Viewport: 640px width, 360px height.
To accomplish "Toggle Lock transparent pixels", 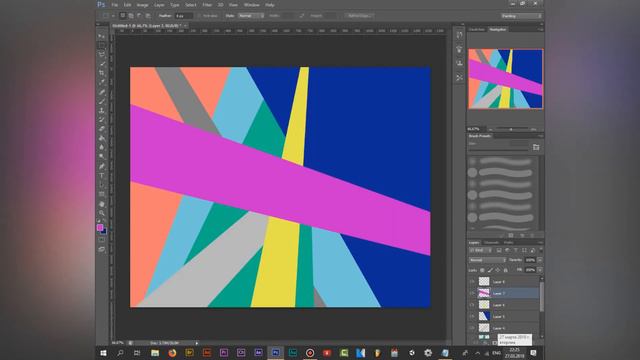I will coord(482,270).
